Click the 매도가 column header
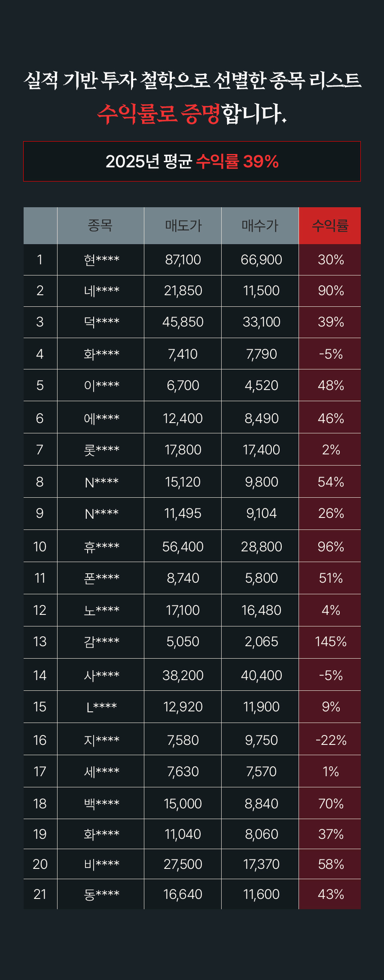This screenshot has width=384, height=980. click(183, 226)
